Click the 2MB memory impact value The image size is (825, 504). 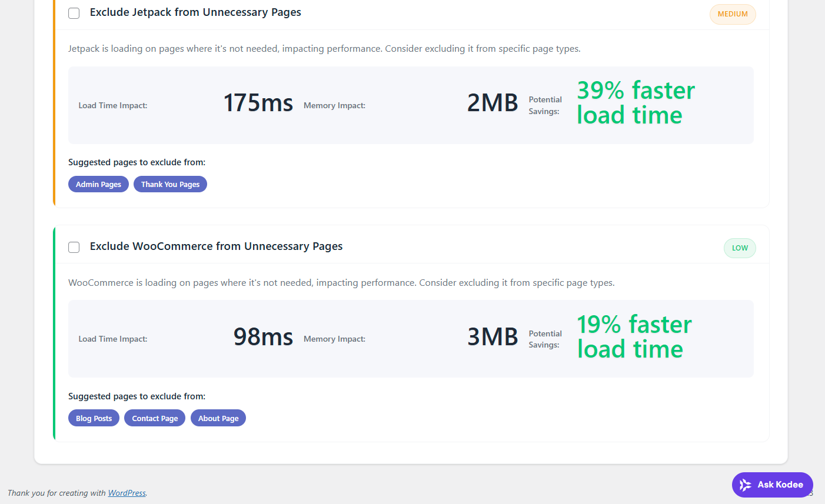click(x=492, y=103)
